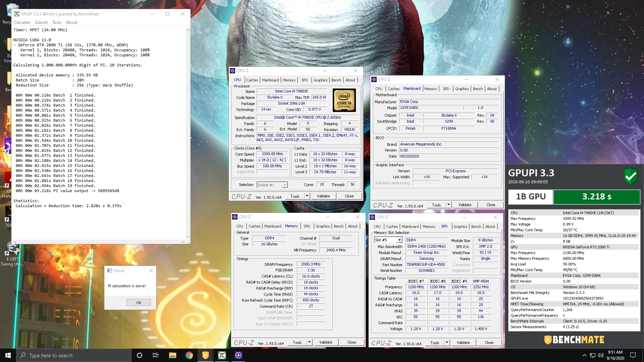Open the Submit menu in GPUPI
The width and height of the screenshot is (644, 362).
pyautogui.click(x=41, y=22)
